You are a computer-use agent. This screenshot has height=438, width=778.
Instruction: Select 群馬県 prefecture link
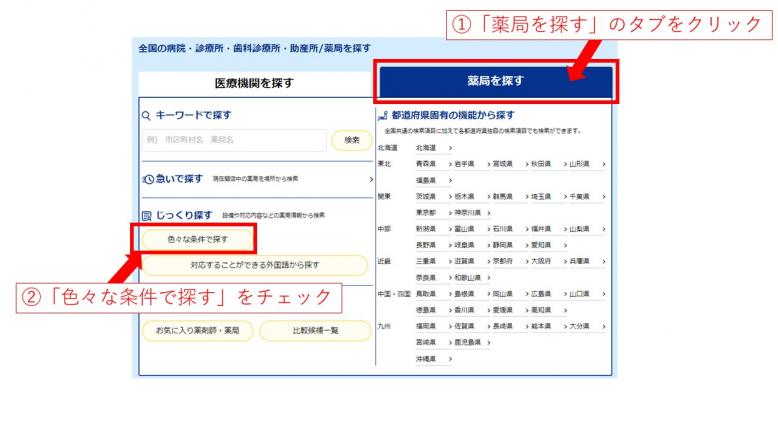(511, 197)
